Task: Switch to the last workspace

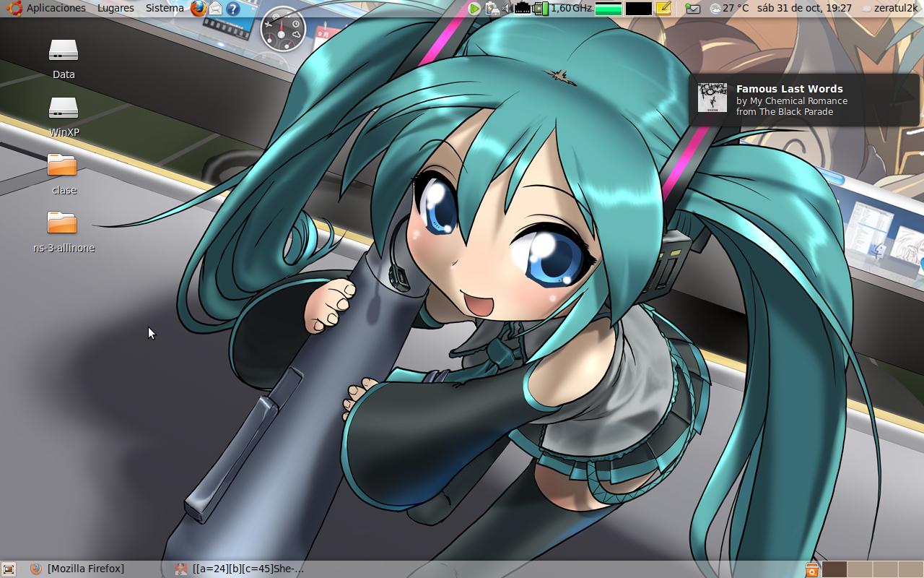Action: [x=910, y=569]
